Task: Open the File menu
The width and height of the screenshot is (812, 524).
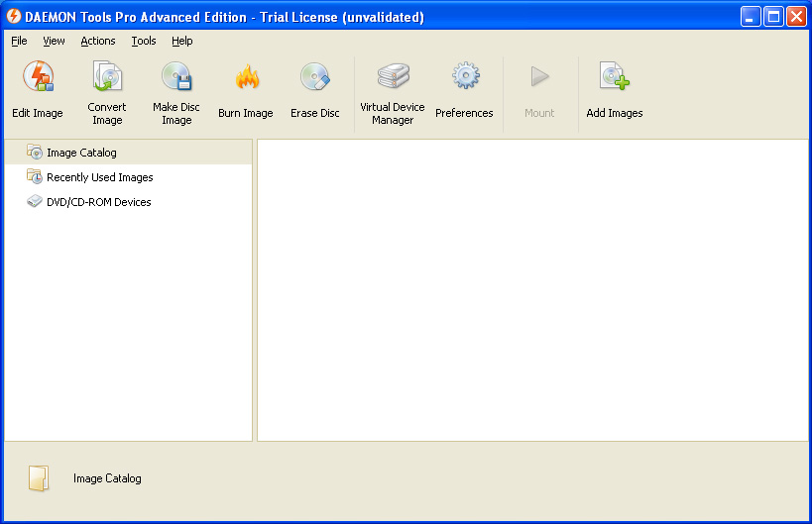Action: pos(19,41)
